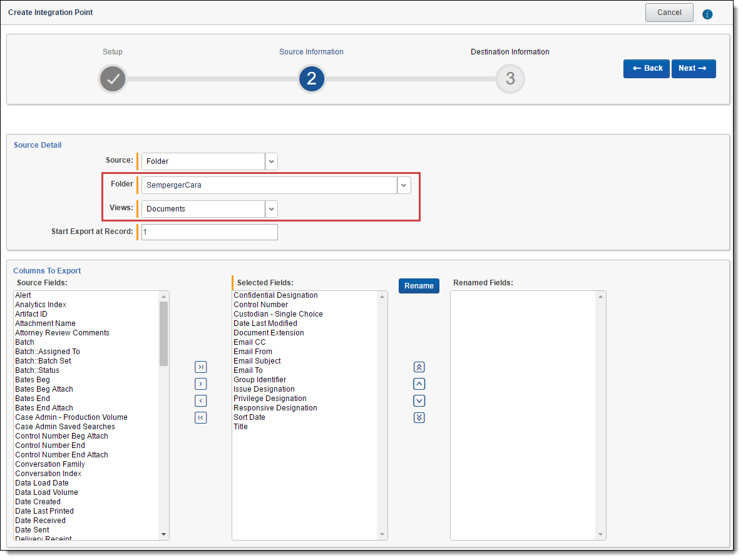Click the blue info icon beside Cancel

pos(707,14)
